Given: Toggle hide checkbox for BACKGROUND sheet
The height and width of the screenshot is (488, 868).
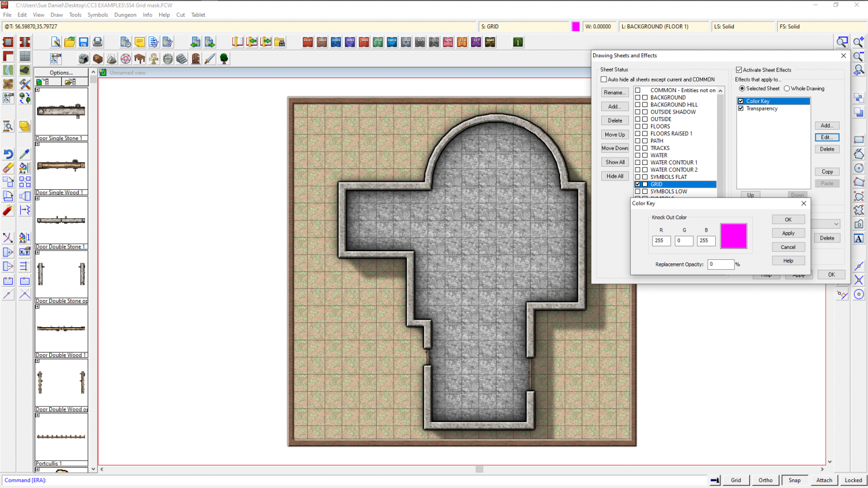Looking at the screenshot, I should click(645, 97).
